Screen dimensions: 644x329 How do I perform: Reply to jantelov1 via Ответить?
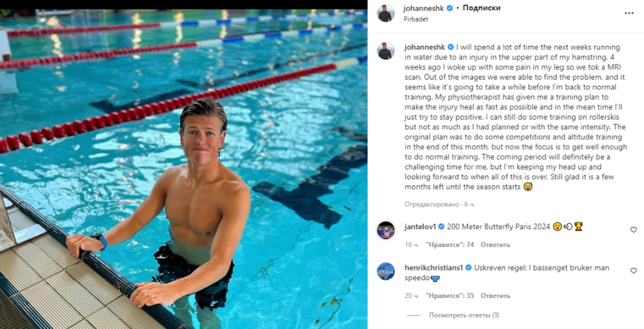[x=495, y=245]
